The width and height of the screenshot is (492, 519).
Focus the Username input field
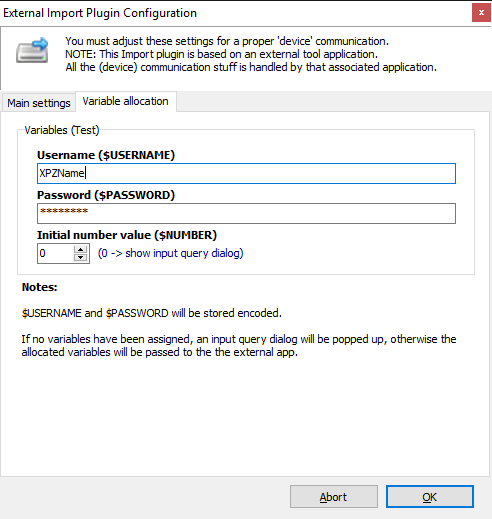tap(246, 173)
